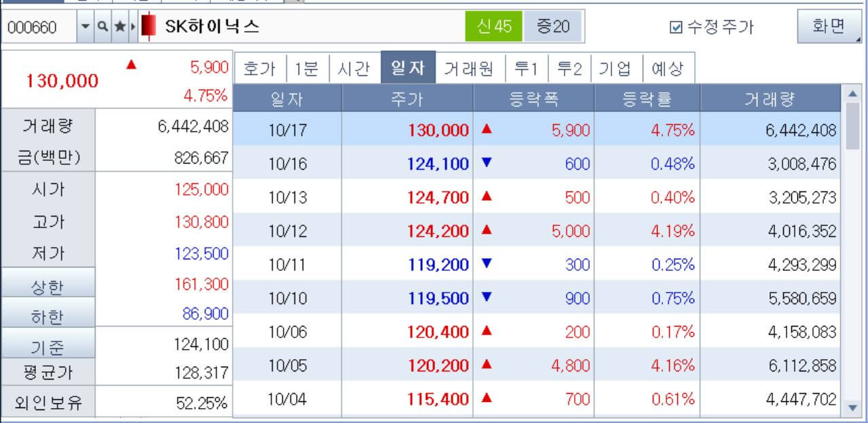This screenshot has height=423, width=868.
Task: Open the 투1 tab
Action: click(527, 69)
